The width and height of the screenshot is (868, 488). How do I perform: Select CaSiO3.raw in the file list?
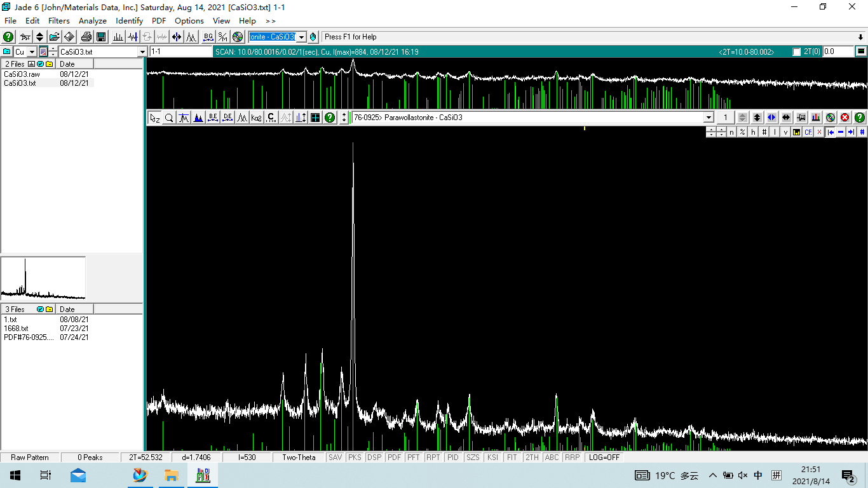pos(22,74)
